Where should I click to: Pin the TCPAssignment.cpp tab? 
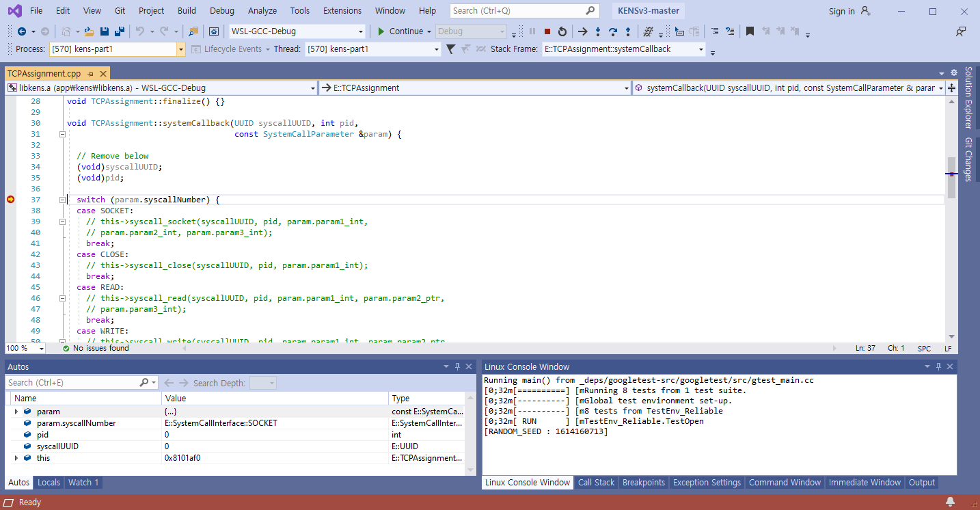pyautogui.click(x=91, y=74)
